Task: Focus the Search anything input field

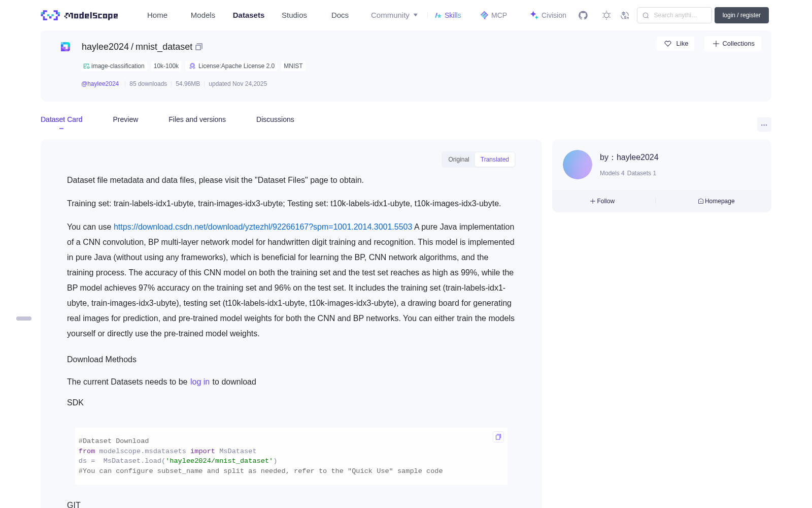Action: tap(674, 15)
